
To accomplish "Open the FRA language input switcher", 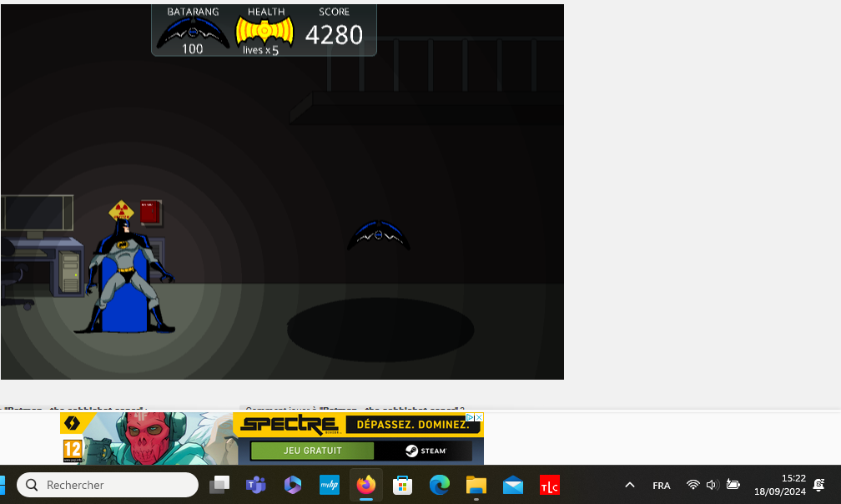I will pos(661,486).
